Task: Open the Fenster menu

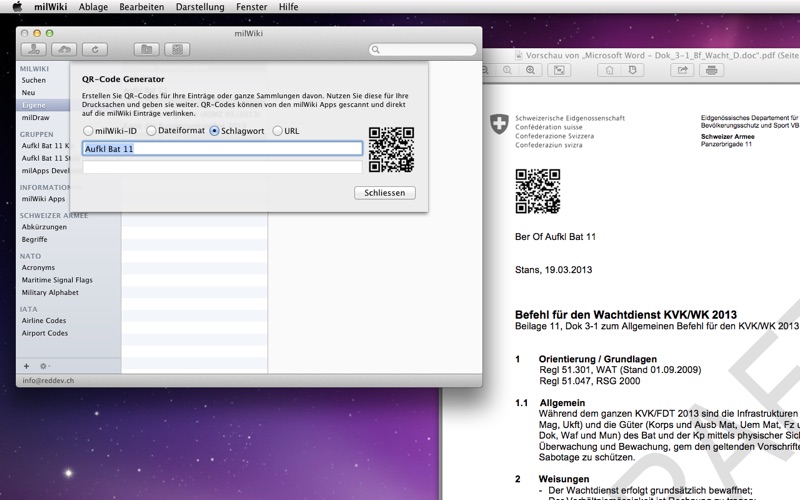Action: coord(252,7)
